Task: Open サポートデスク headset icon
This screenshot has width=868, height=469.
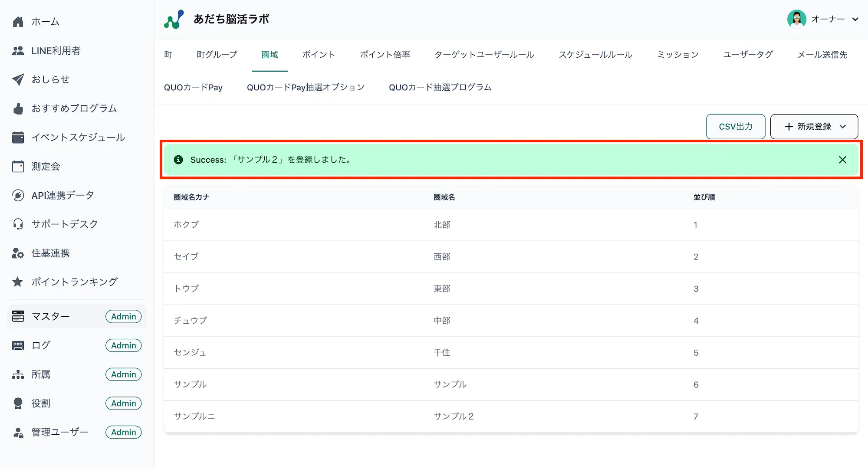Action: (18, 224)
